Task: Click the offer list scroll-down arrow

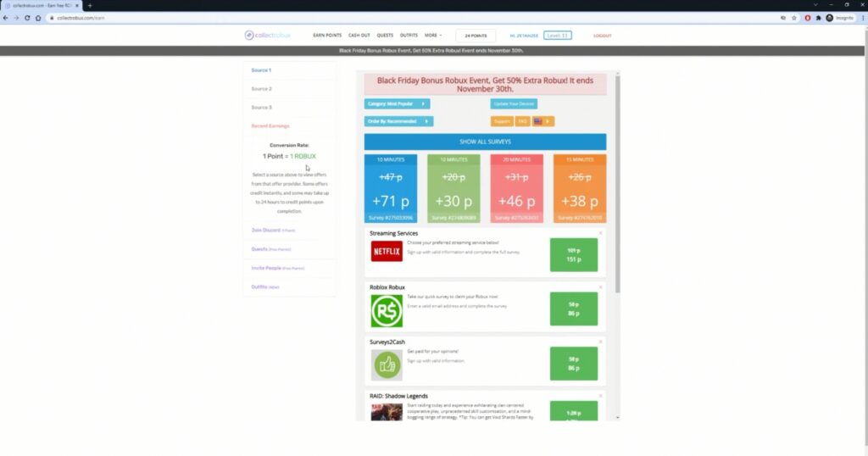Action: 618,417
